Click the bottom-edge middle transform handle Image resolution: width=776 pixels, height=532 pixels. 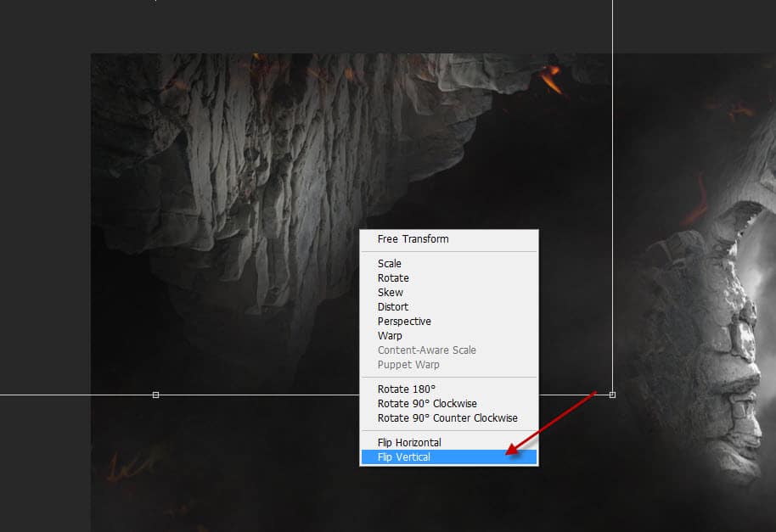(155, 395)
